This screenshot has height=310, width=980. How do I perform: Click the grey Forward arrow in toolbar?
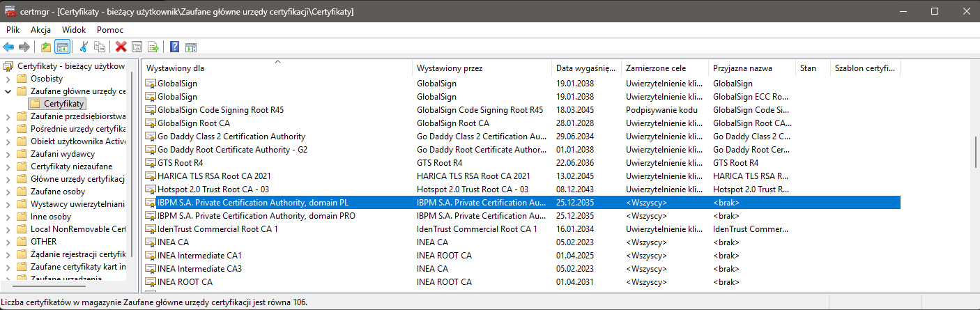pyautogui.click(x=24, y=47)
